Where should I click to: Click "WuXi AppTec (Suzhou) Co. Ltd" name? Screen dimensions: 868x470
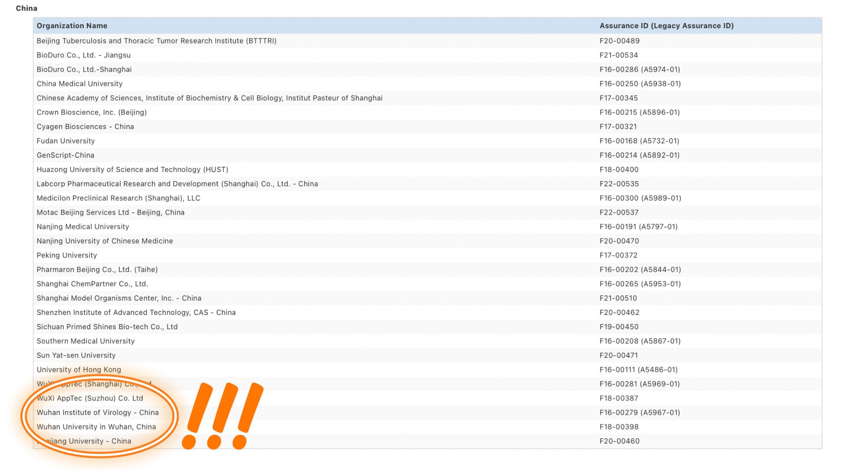tap(90, 399)
